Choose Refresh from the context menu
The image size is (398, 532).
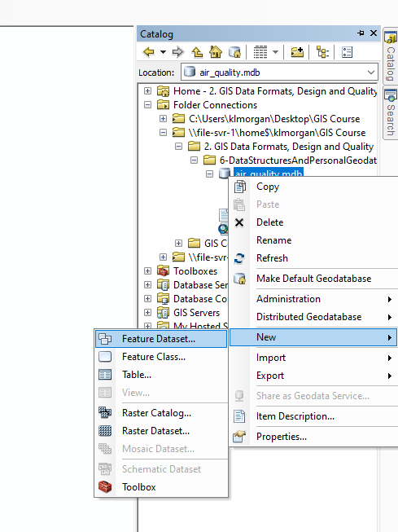[x=272, y=258]
